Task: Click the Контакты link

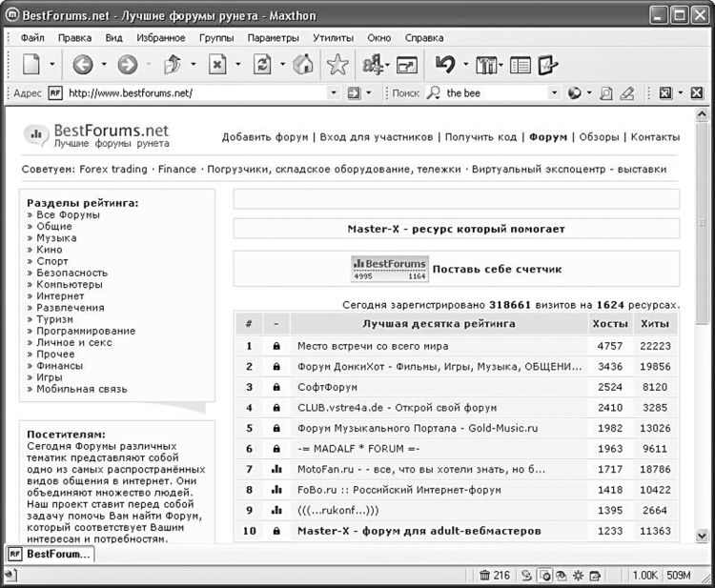Action: pos(655,137)
